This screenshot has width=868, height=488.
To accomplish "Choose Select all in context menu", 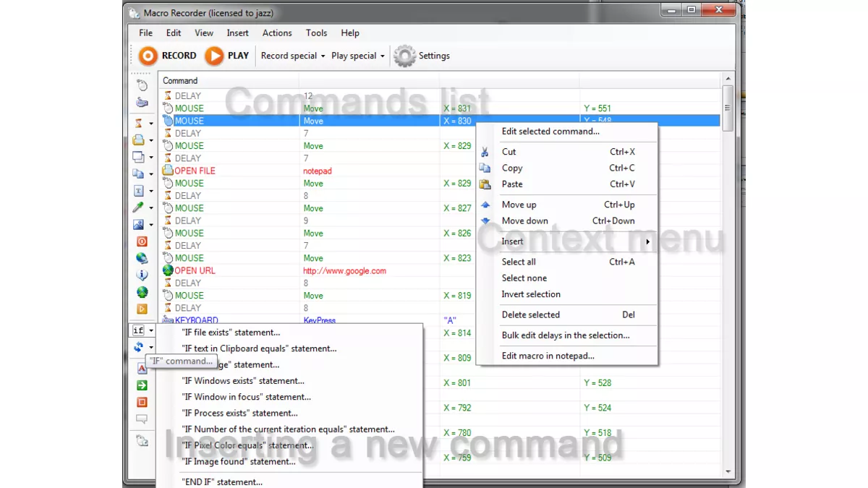I will (566, 262).
